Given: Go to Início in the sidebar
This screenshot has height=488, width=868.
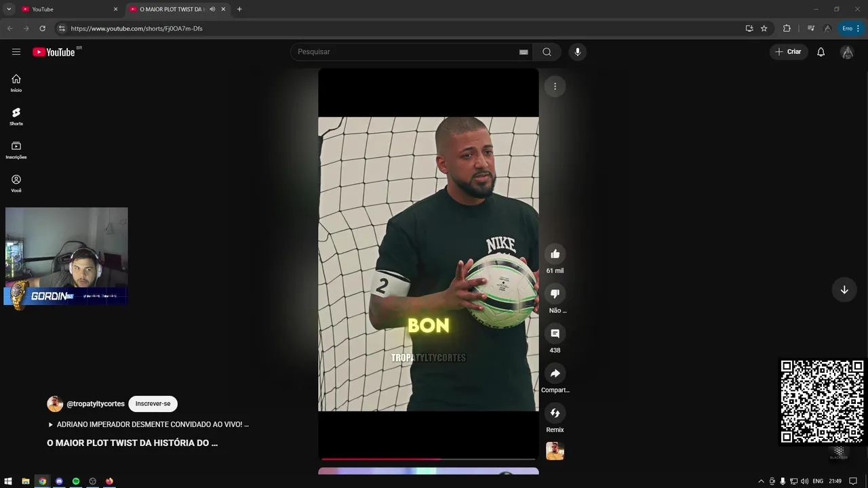Looking at the screenshot, I should 16,83.
